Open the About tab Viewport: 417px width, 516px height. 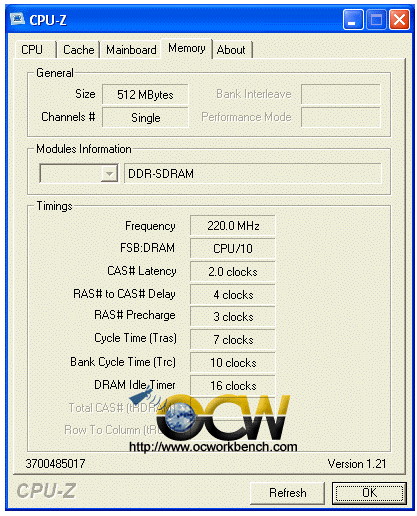tap(232, 50)
